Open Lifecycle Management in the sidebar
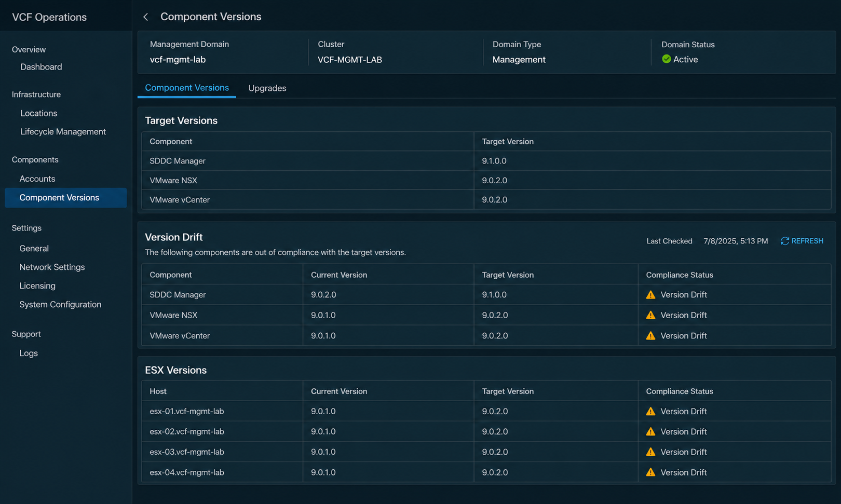Screen dimensions: 841x504 click(63, 132)
